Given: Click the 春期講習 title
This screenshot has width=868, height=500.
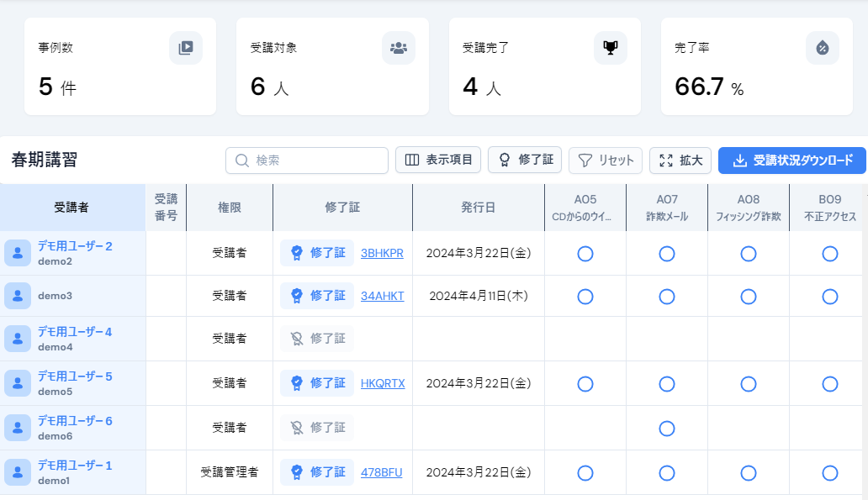Looking at the screenshot, I should 45,160.
